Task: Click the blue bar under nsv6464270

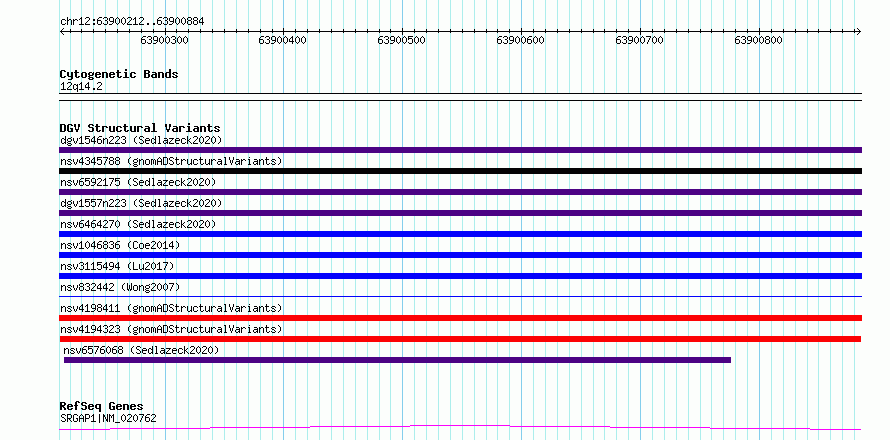Action: click(460, 234)
